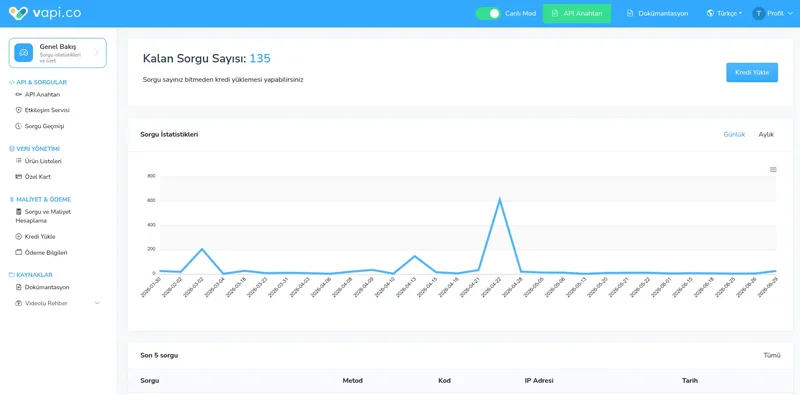Open the Dokümantasyon link in header
800x395 pixels.
point(657,13)
